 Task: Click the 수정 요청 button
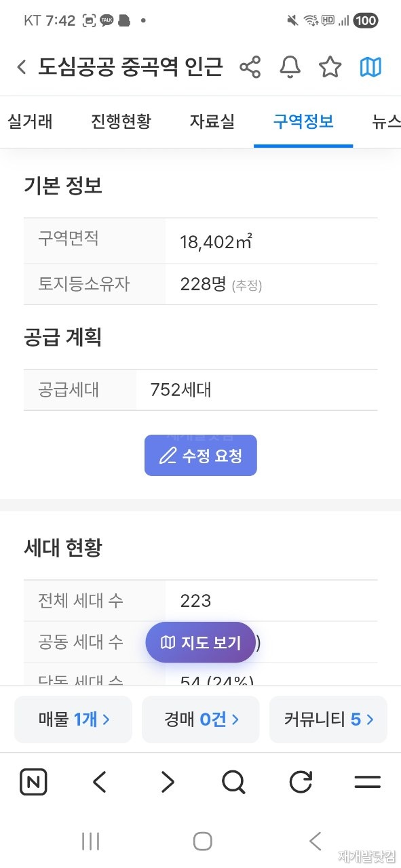[x=201, y=456]
